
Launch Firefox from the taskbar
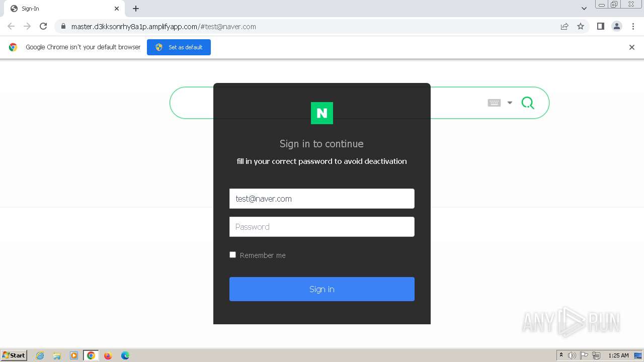coord(108,355)
